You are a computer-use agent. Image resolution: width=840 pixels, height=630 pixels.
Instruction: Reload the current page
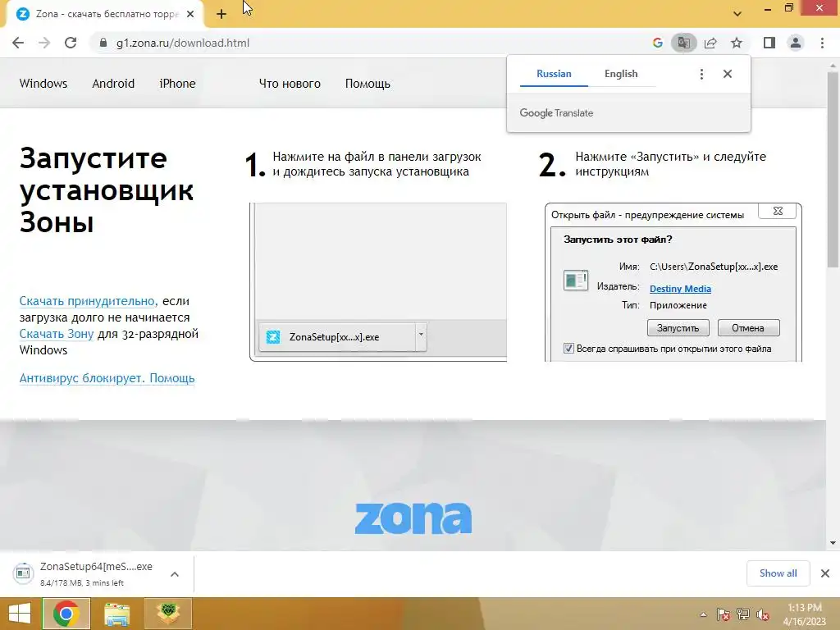tap(71, 43)
